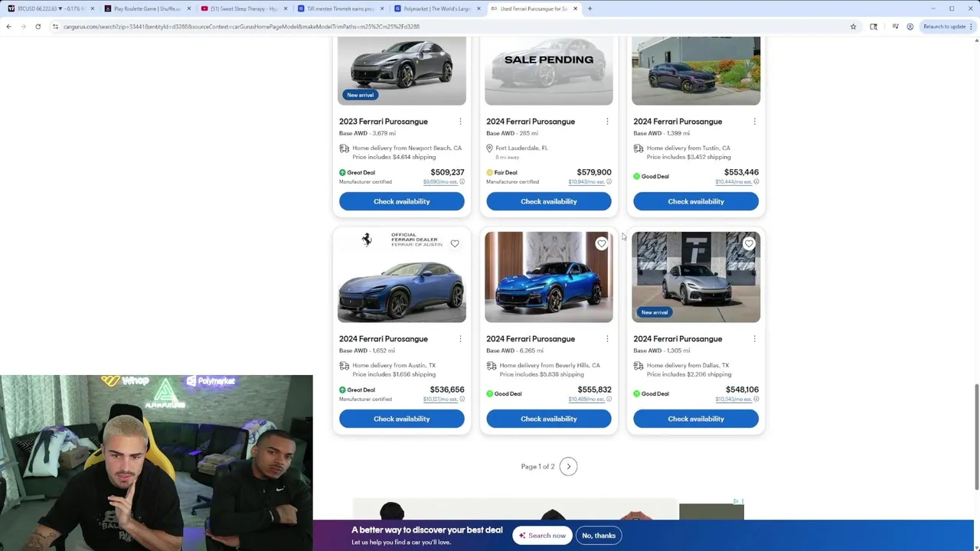Open site information icon beside the URL
Image resolution: width=980 pixels, height=551 pixels.
pyautogui.click(x=55, y=27)
